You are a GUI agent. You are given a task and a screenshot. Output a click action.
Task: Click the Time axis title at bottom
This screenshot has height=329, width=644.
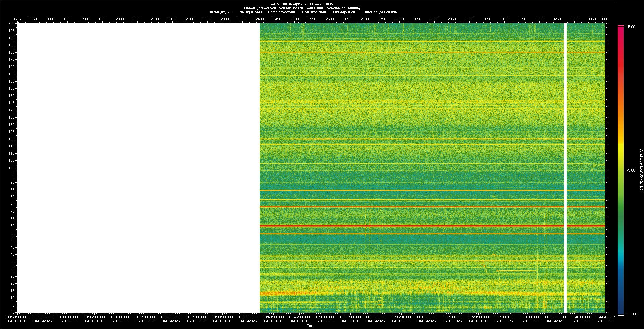310,326
